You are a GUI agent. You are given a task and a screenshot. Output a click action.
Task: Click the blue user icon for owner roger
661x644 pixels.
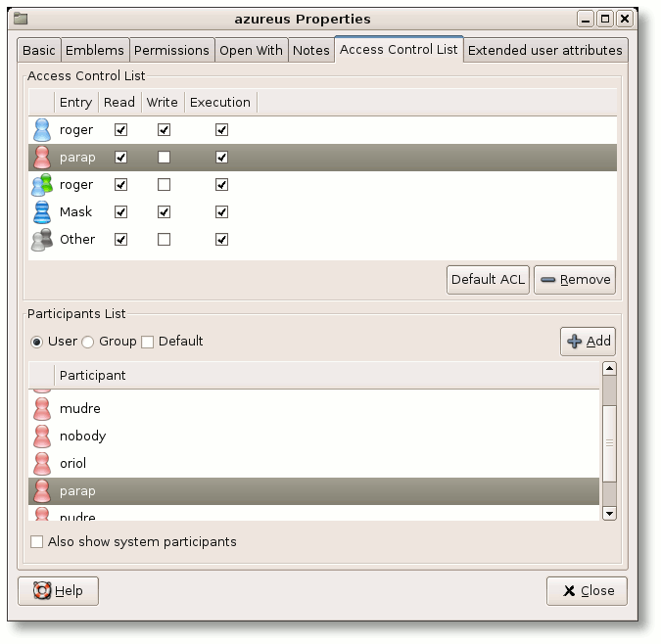42,130
